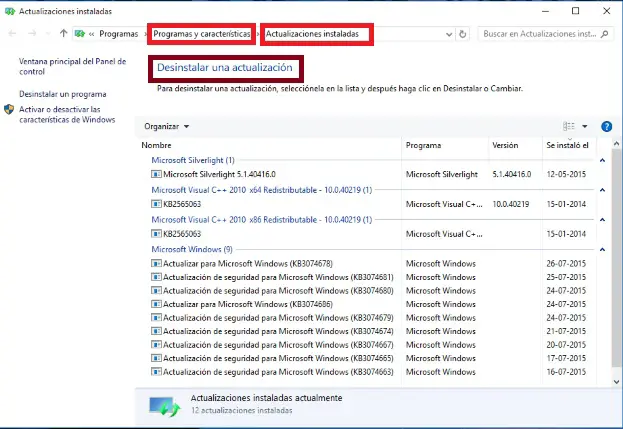
Task: Open Ventana principal del Panel de control
Action: point(72,66)
